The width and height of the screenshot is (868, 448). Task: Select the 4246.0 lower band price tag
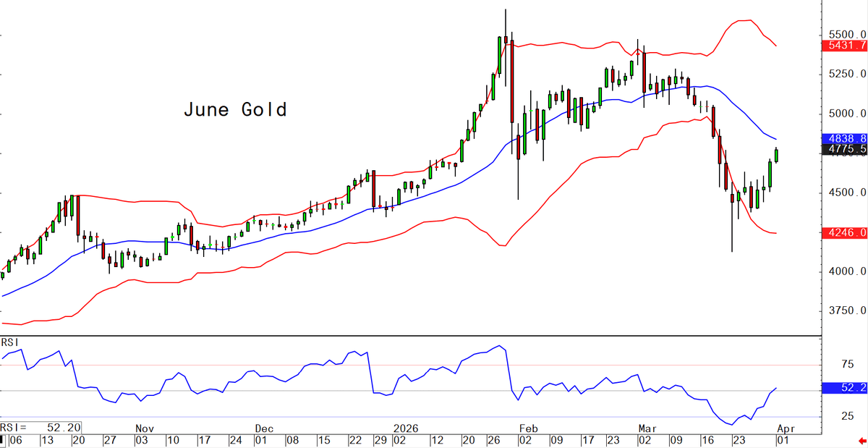(x=845, y=233)
